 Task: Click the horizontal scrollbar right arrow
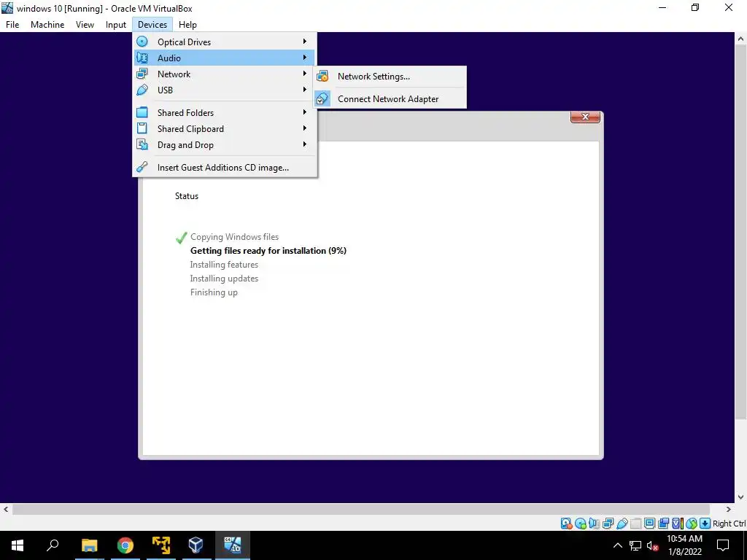tap(729, 509)
